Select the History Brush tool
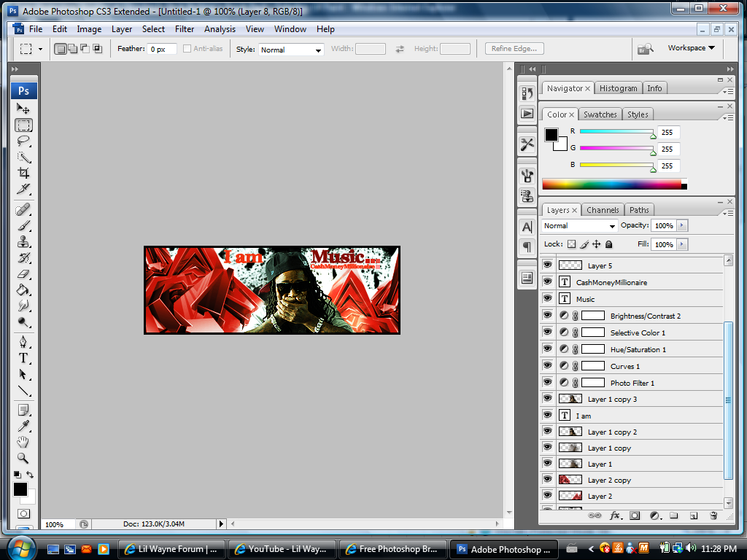Viewport: 747px width, 560px height. pyautogui.click(x=23, y=258)
